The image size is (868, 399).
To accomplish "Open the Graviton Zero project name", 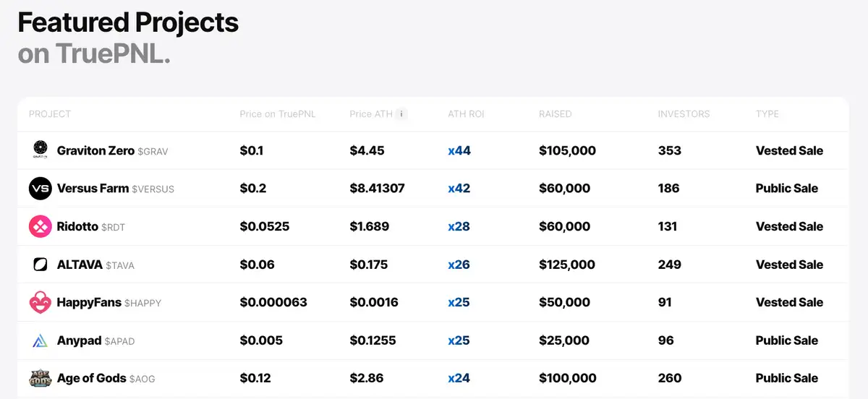I will pos(95,151).
